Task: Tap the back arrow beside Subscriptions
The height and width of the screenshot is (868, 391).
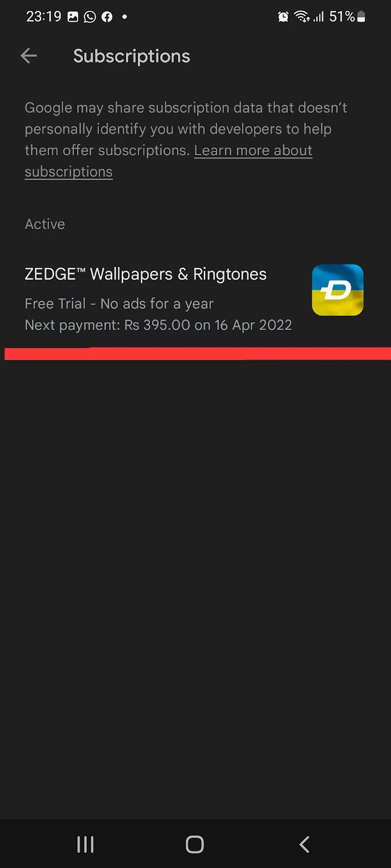Action: tap(29, 56)
